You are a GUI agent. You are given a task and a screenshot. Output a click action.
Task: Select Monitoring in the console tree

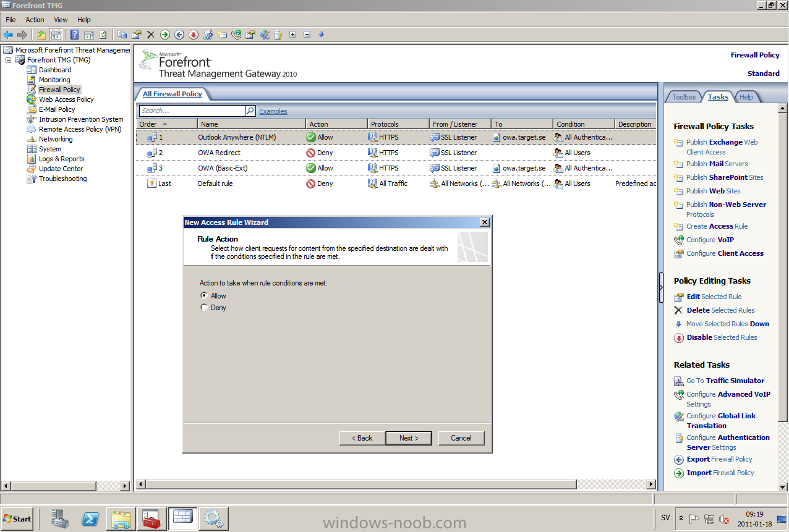[x=54, y=80]
